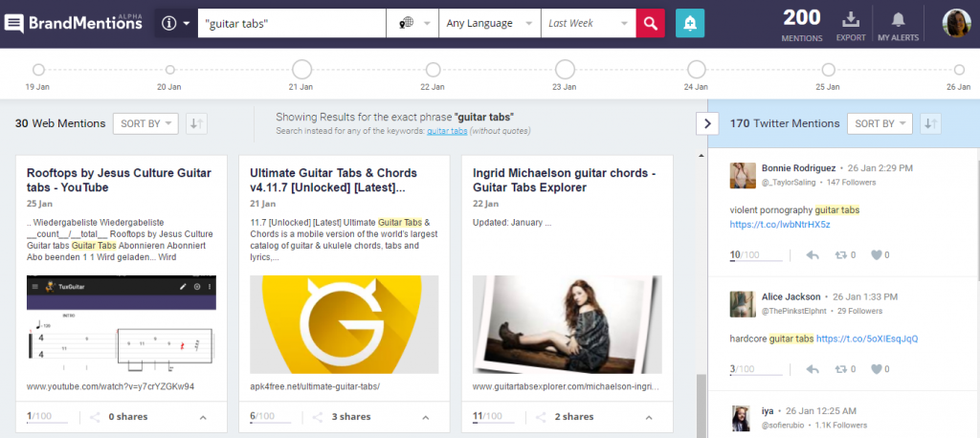Open Bonnie Rodriguez profile name
The height and width of the screenshot is (438, 980).
(x=798, y=168)
